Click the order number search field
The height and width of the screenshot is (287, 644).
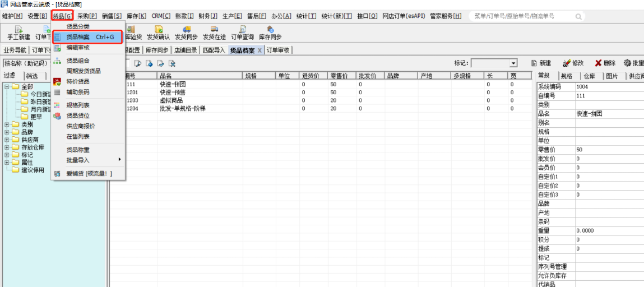(516, 16)
